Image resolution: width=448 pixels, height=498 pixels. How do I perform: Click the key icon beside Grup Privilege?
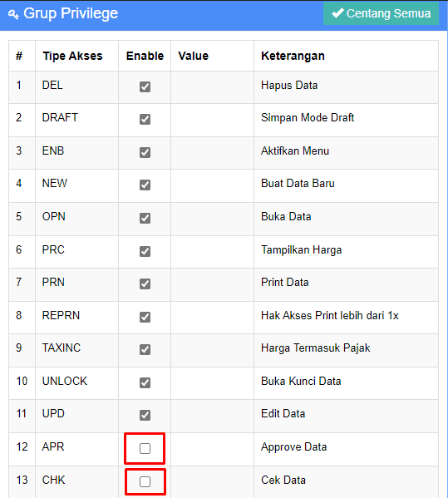tap(13, 14)
